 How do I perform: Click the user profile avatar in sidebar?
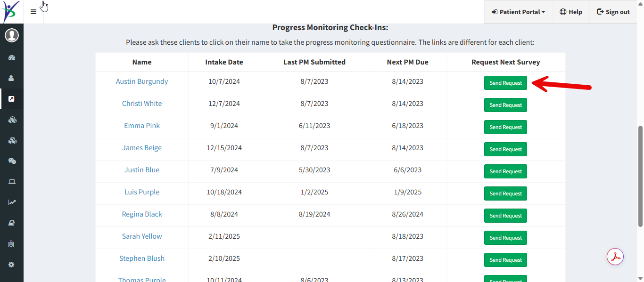tap(12, 35)
